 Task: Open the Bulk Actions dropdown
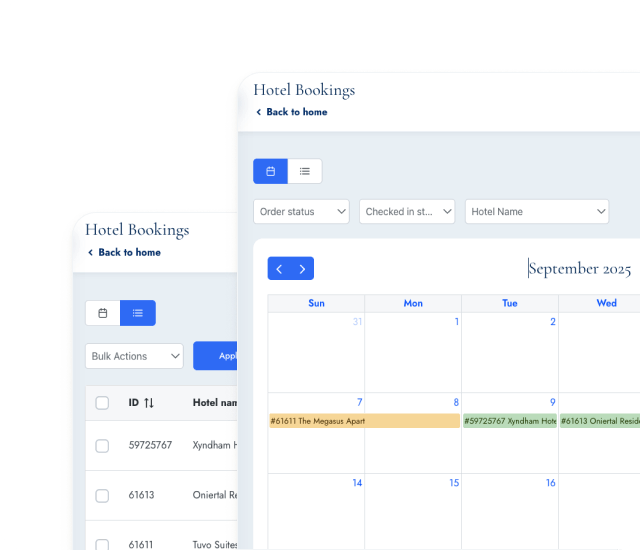[134, 356]
